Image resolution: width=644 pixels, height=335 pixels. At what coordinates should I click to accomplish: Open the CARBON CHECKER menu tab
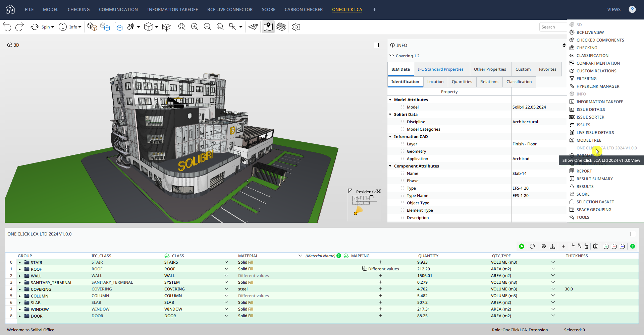point(304,9)
